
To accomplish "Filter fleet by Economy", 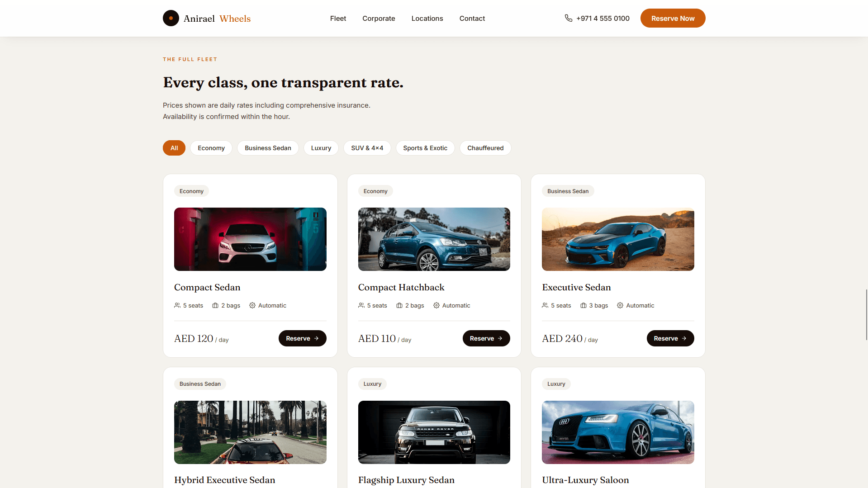I will click(x=211, y=148).
